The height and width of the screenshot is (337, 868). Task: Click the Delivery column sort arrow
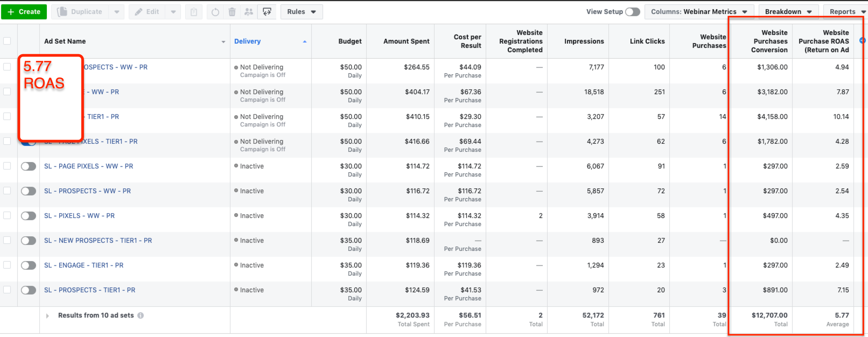(x=305, y=41)
